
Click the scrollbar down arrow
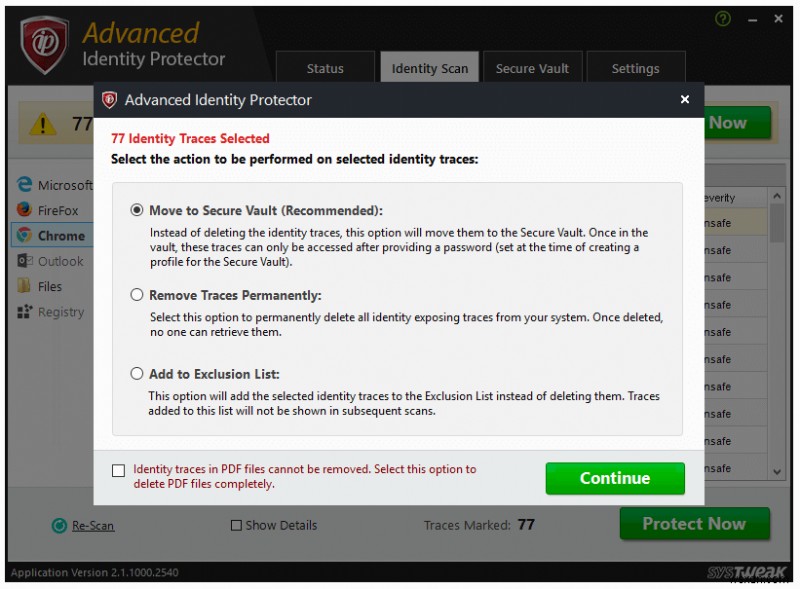click(777, 471)
